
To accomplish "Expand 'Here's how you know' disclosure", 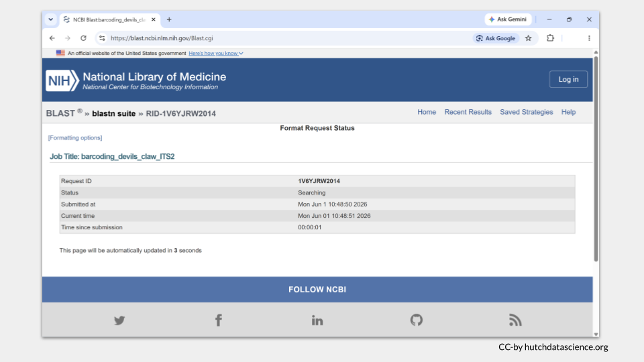I will coord(215,54).
